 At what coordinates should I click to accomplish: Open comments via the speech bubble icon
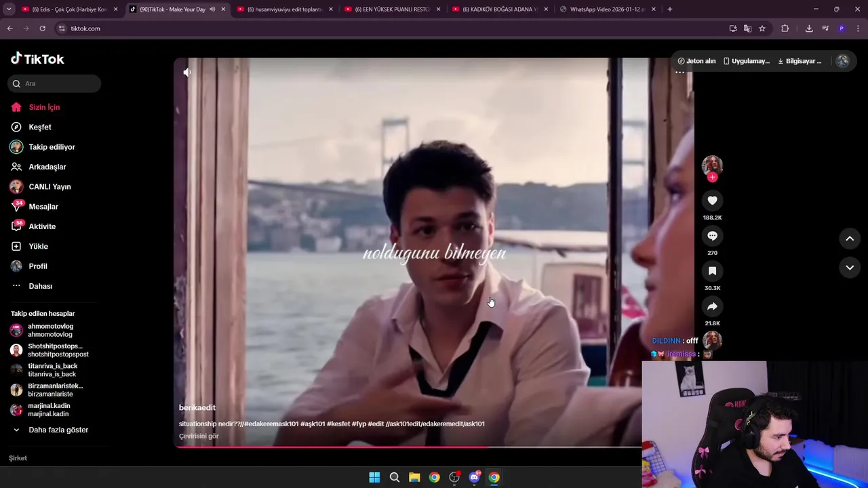point(712,236)
